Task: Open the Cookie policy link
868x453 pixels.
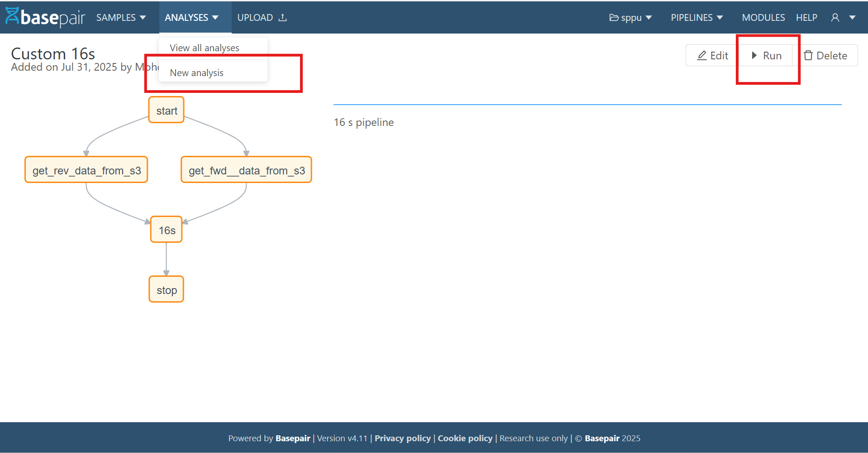Action: 465,438
